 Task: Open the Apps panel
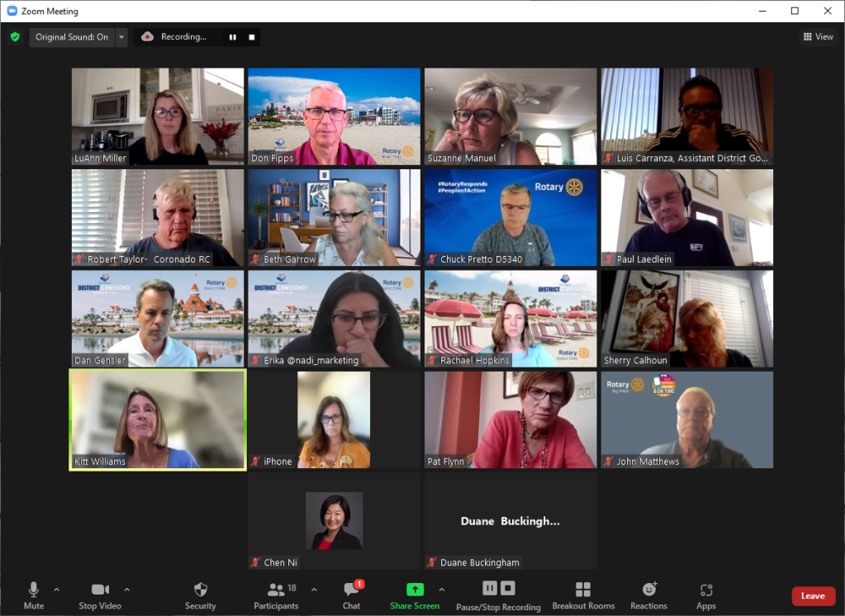pos(705,590)
